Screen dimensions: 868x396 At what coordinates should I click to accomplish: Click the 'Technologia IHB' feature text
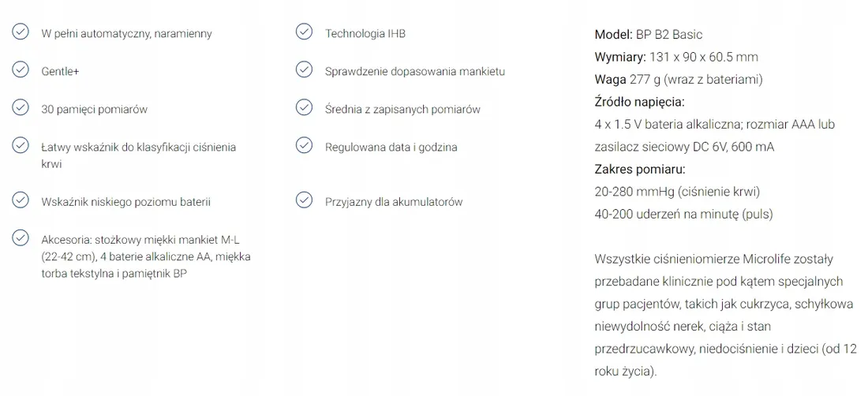[x=365, y=34]
